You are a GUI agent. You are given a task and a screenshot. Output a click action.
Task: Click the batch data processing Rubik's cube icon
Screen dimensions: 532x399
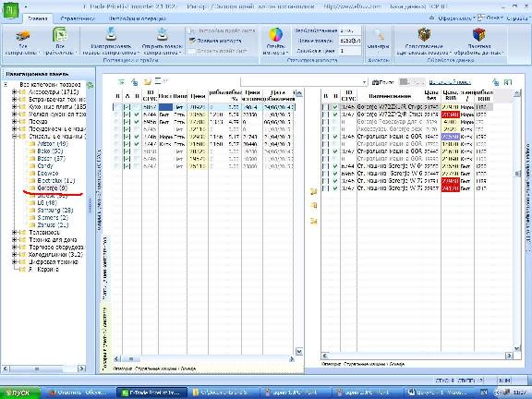point(478,34)
